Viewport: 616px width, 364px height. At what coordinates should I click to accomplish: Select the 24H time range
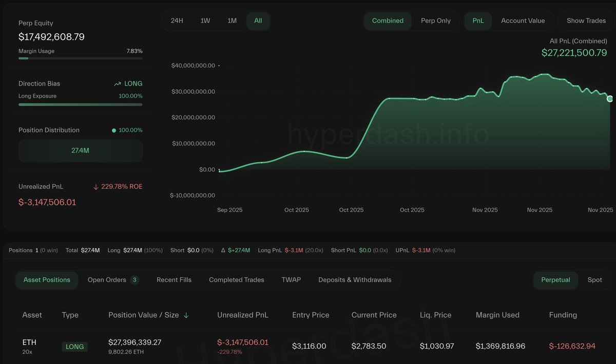click(177, 21)
